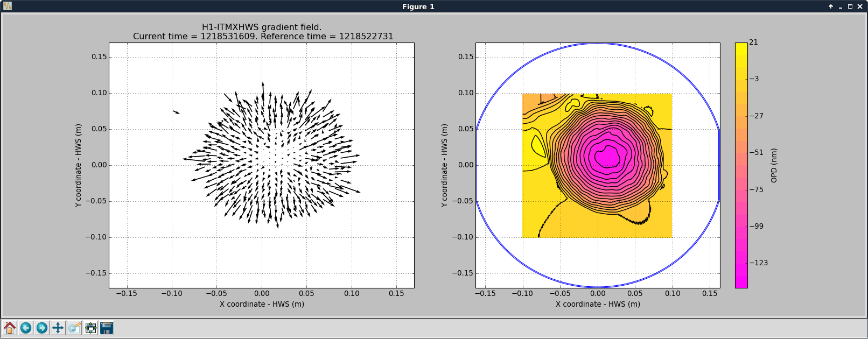The height and width of the screenshot is (339, 868).
Task: Click left plot y-axis tick 0.15
Action: coord(99,57)
